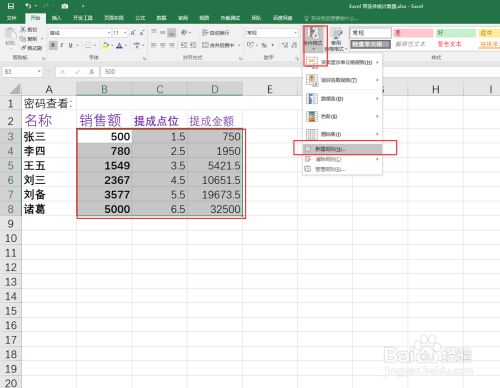The image size is (500, 388).
Task: Click the Copy icon in clipboard group
Action: tap(23, 39)
